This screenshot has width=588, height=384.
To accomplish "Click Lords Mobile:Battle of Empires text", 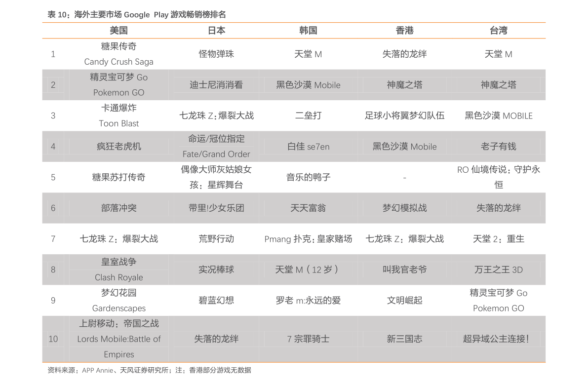I will click(x=118, y=346).
